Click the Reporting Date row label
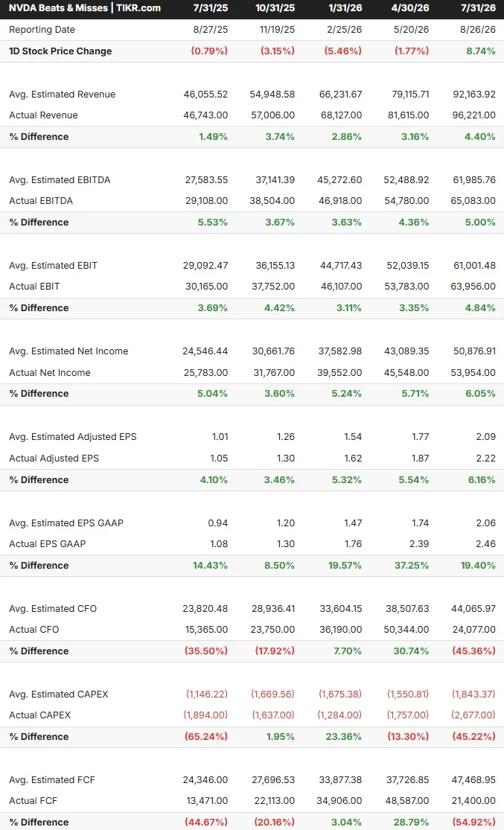The height and width of the screenshot is (830, 504). [x=42, y=30]
